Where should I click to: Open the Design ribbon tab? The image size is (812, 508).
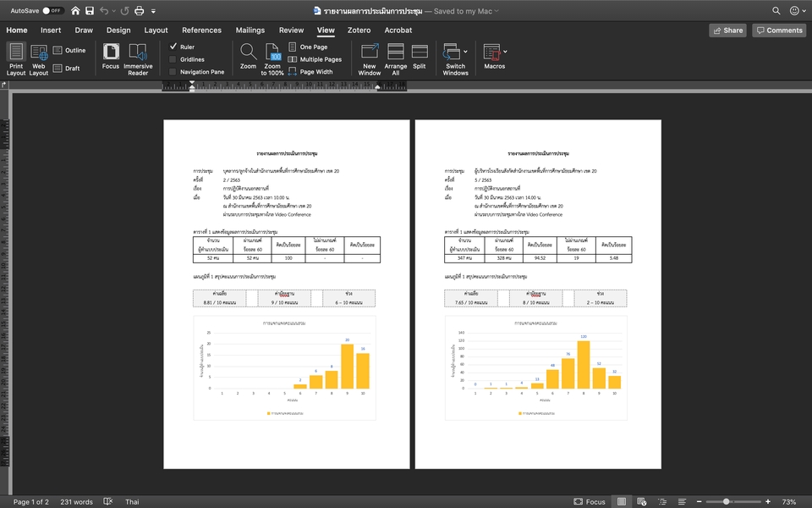click(x=118, y=30)
